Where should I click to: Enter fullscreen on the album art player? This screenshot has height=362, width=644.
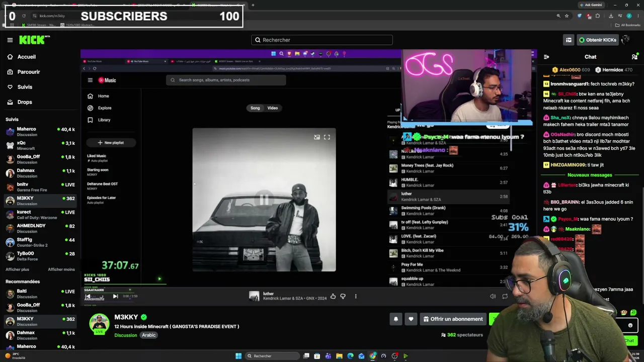point(327,137)
